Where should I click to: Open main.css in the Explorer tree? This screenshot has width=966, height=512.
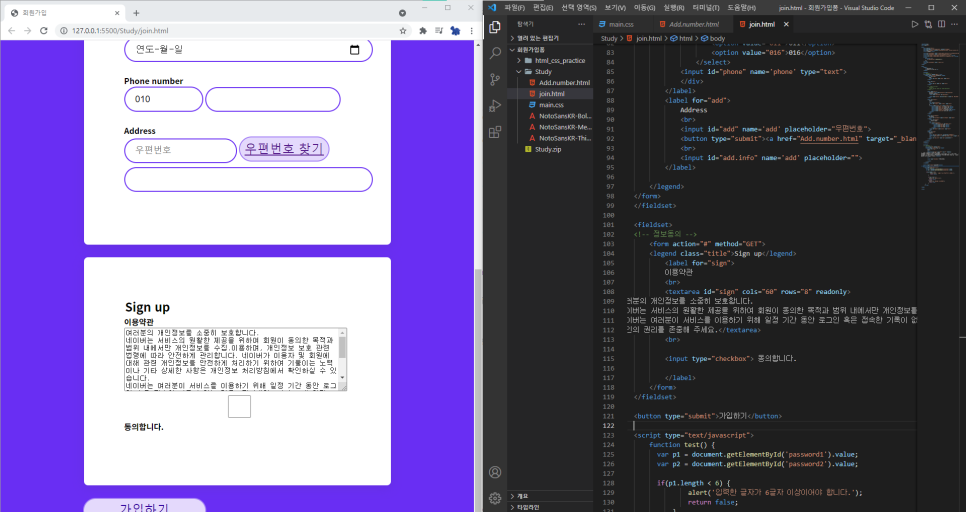551,105
